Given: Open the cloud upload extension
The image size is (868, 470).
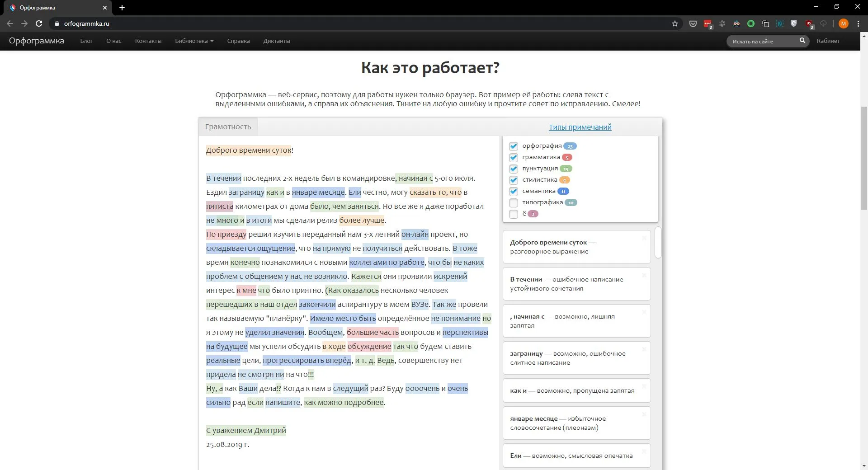Looking at the screenshot, I should tap(823, 23).
